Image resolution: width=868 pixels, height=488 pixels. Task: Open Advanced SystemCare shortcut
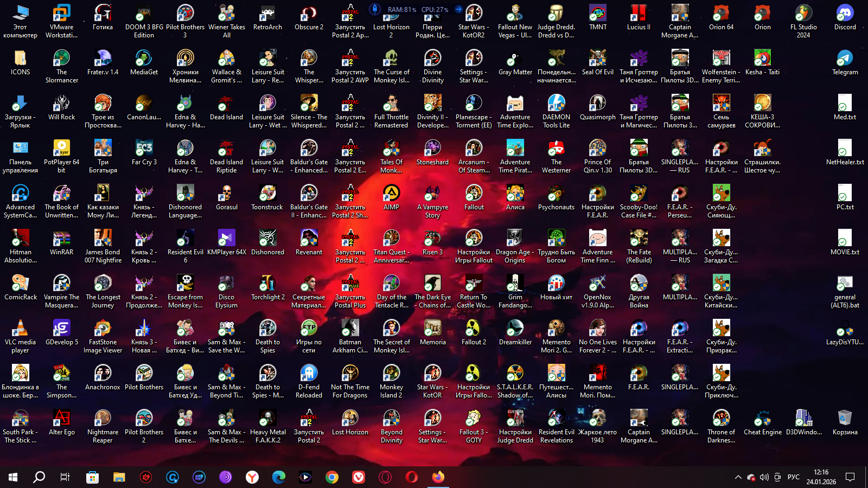(x=20, y=201)
